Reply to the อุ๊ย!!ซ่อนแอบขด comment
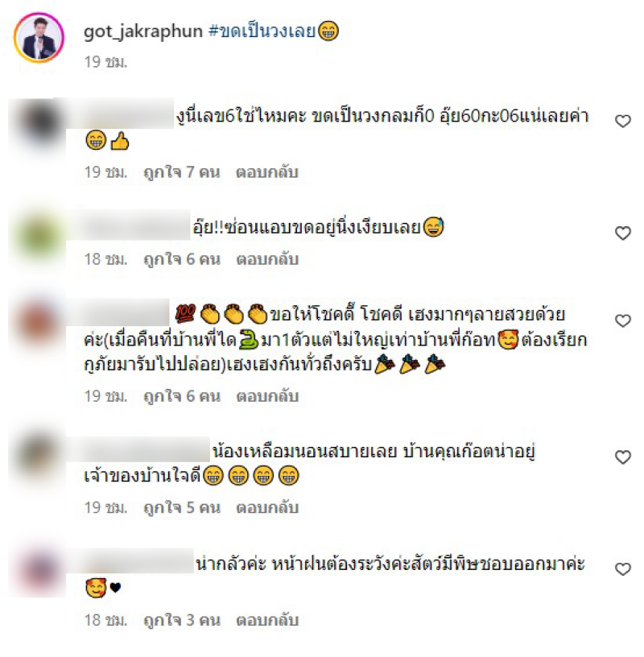This screenshot has height=657, width=644. (x=267, y=259)
